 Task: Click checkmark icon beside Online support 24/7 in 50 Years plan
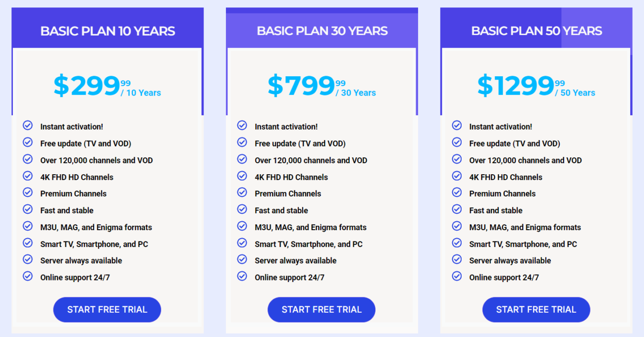click(x=457, y=276)
